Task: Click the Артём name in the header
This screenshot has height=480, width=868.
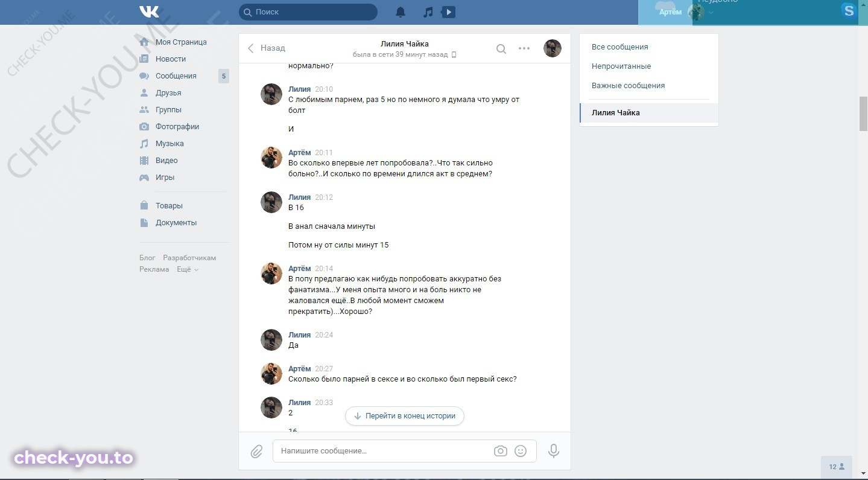Action: 670,12
